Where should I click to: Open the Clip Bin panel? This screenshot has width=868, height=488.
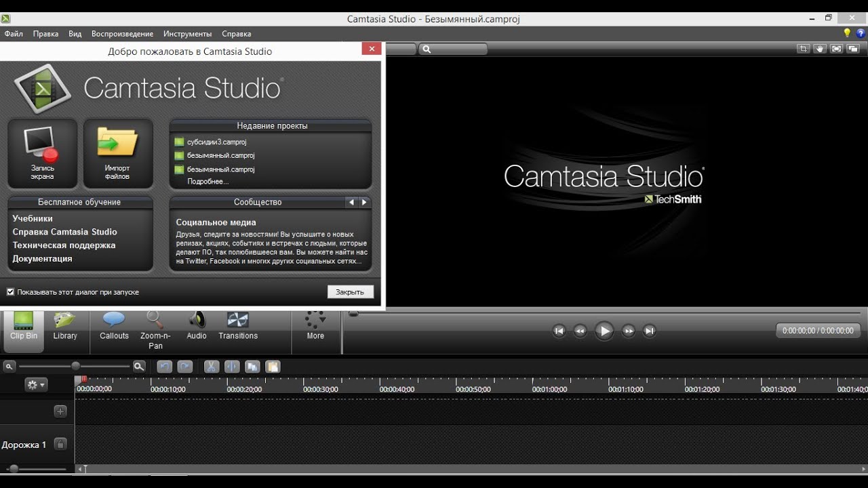tap(24, 330)
